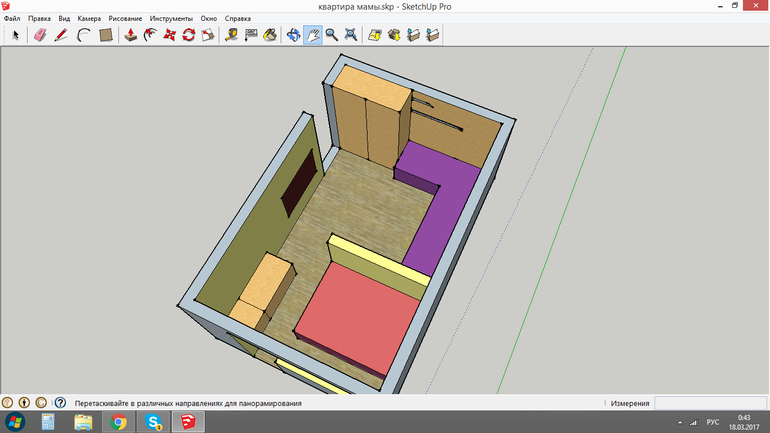770x433 pixels.
Task: Click the help question mark in status bar
Action: click(60, 403)
